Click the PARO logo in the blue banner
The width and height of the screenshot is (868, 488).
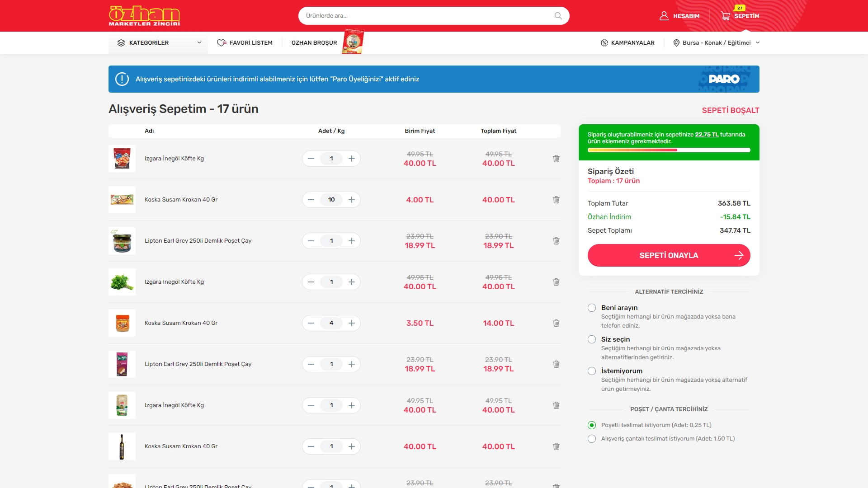(x=724, y=79)
